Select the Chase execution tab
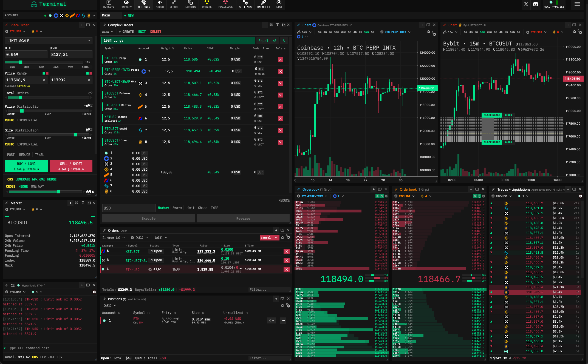Screen dimensions: 588x364 [x=203, y=208]
